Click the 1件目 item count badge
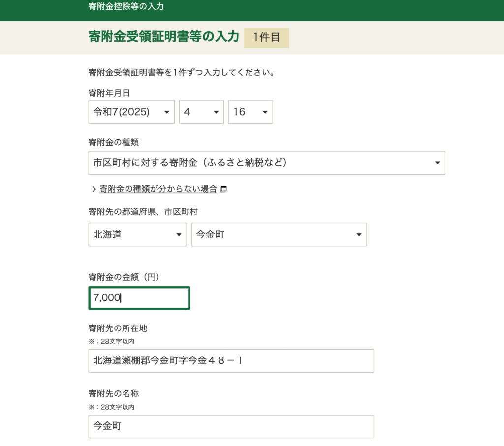Screen dimensions: 504x446 coord(266,38)
